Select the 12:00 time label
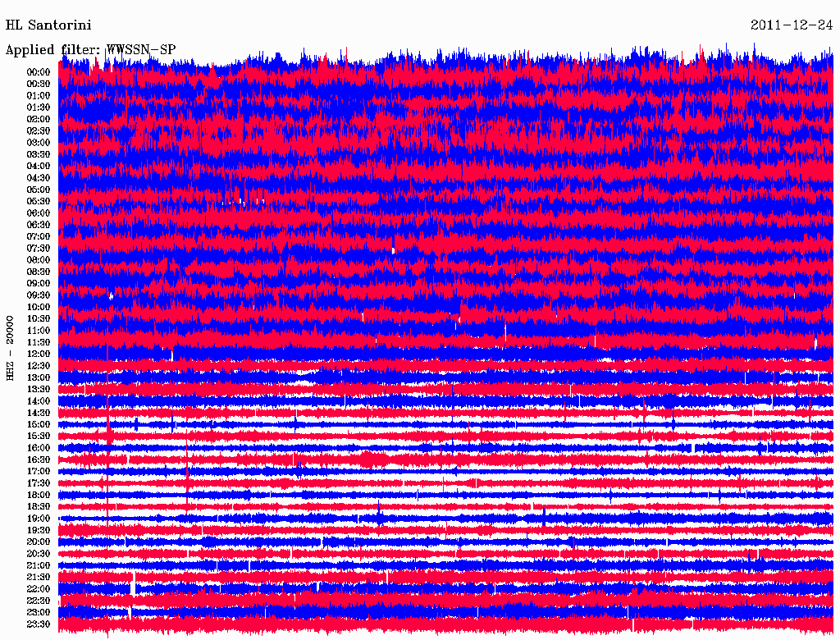The image size is (840, 640). click(39, 354)
